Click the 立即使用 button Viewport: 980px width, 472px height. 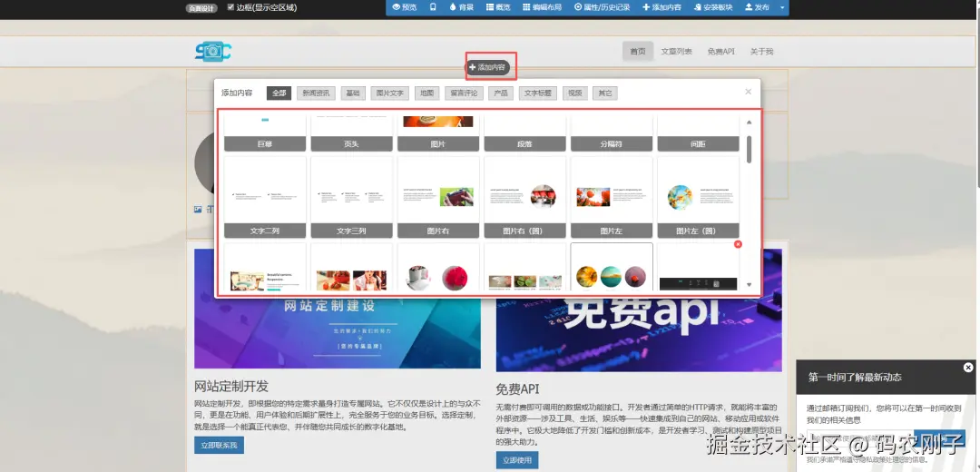point(517,460)
